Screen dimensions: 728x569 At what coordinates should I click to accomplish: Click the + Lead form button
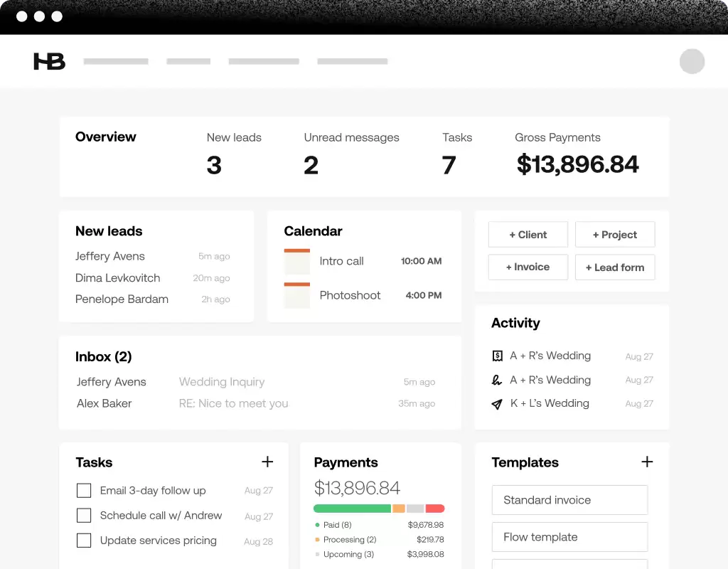614,267
